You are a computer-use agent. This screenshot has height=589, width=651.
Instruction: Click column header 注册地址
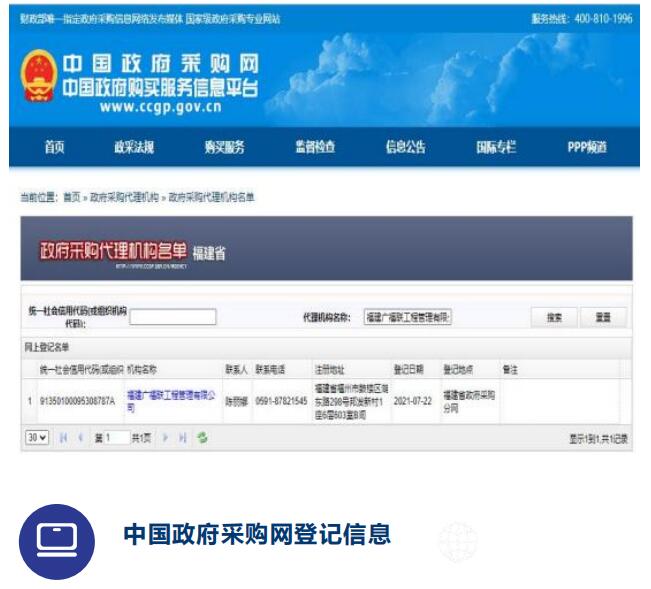click(x=330, y=369)
